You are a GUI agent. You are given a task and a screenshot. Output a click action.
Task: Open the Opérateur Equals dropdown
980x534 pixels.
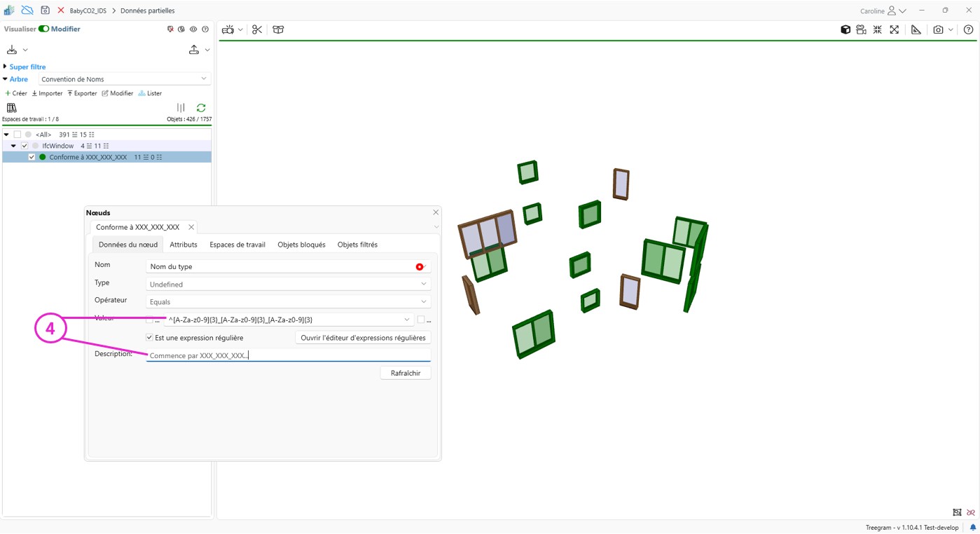tap(288, 302)
